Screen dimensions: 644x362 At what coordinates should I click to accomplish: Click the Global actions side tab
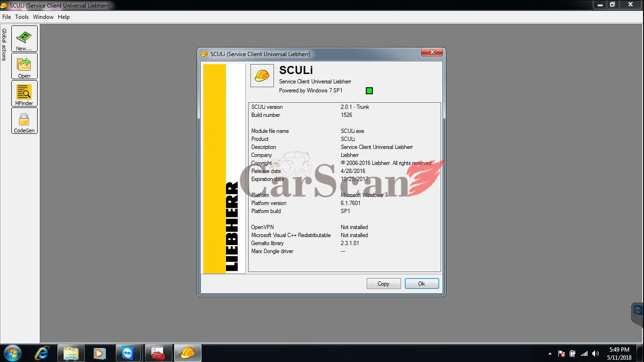[x=4, y=45]
